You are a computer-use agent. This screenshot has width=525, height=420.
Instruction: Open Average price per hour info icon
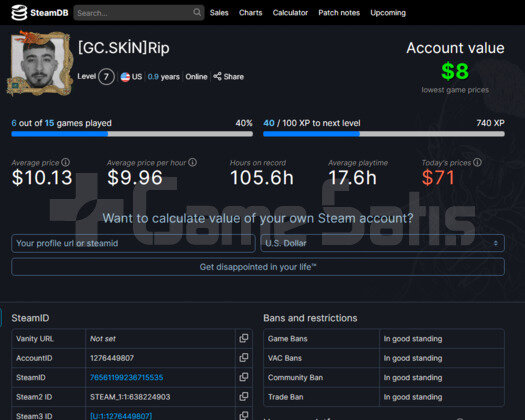[x=193, y=162]
